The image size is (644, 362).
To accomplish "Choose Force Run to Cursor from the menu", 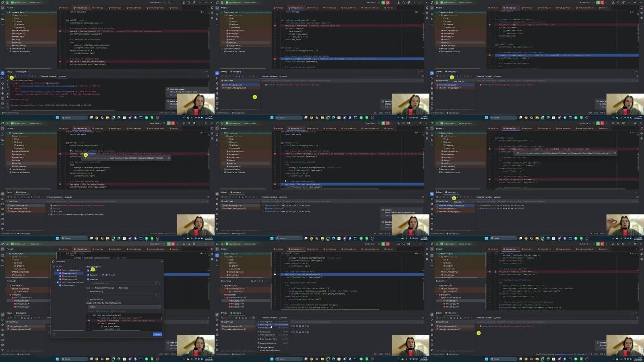I will click(273, 335).
